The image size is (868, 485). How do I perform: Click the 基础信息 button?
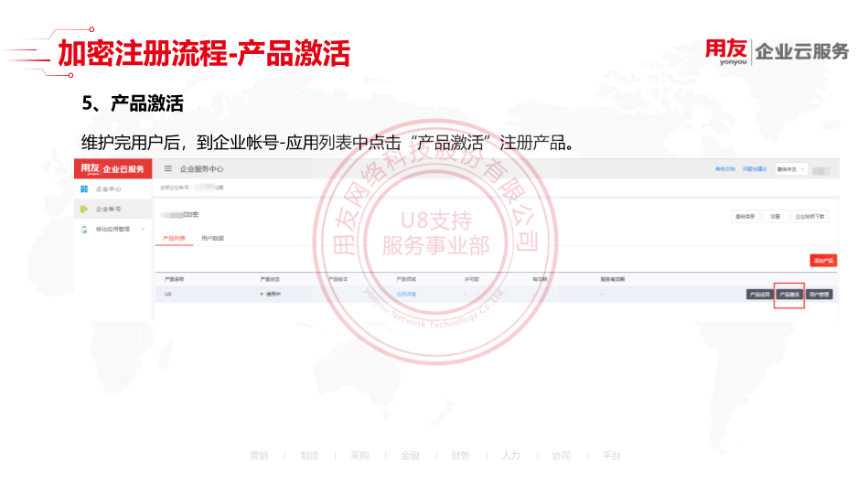tap(745, 217)
